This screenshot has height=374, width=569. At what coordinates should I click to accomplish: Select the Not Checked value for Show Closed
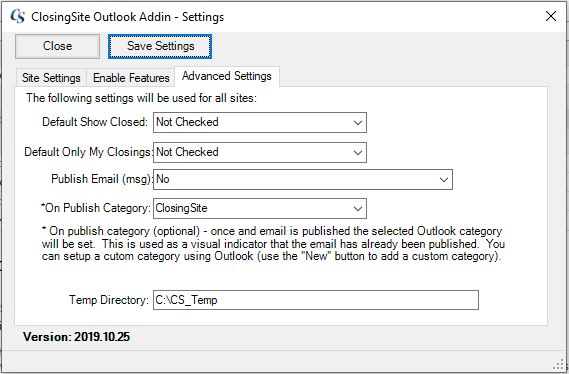(187, 122)
